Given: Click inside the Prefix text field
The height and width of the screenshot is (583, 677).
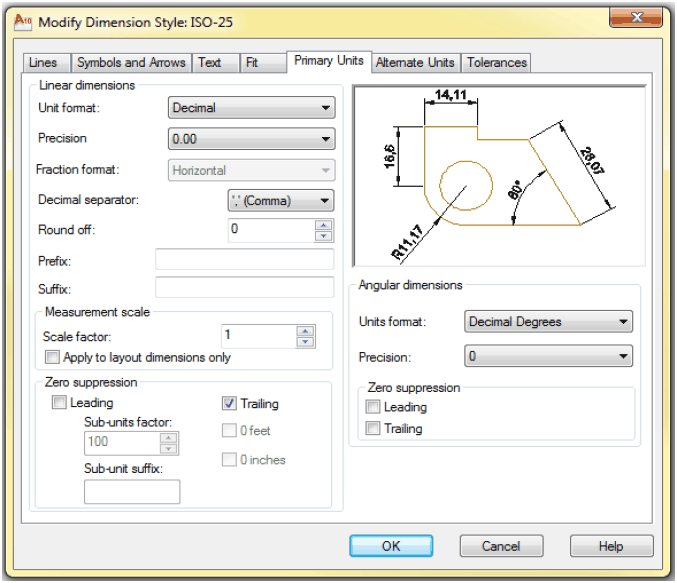Looking at the screenshot, I should (x=244, y=260).
